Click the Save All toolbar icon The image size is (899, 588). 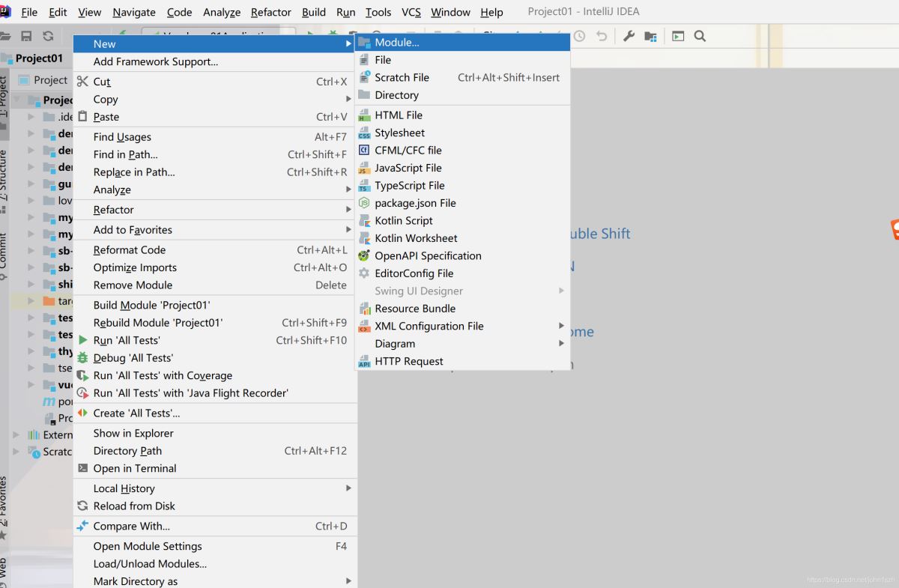[27, 36]
